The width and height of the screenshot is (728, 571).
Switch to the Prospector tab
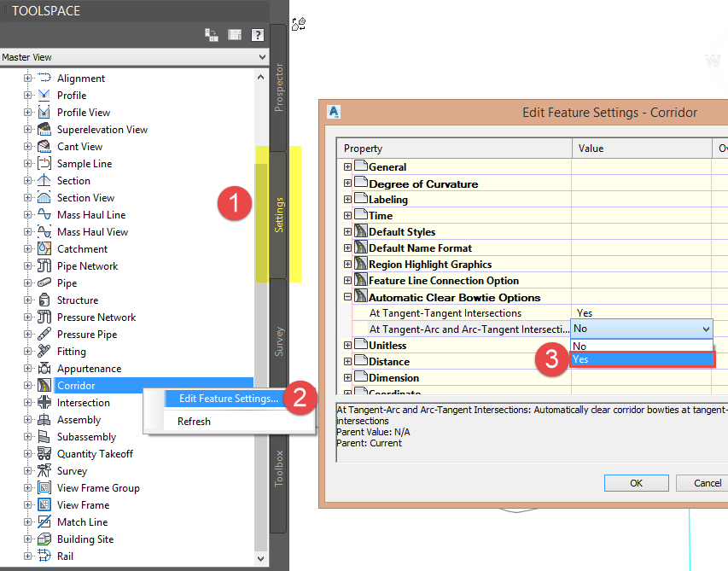(x=278, y=87)
